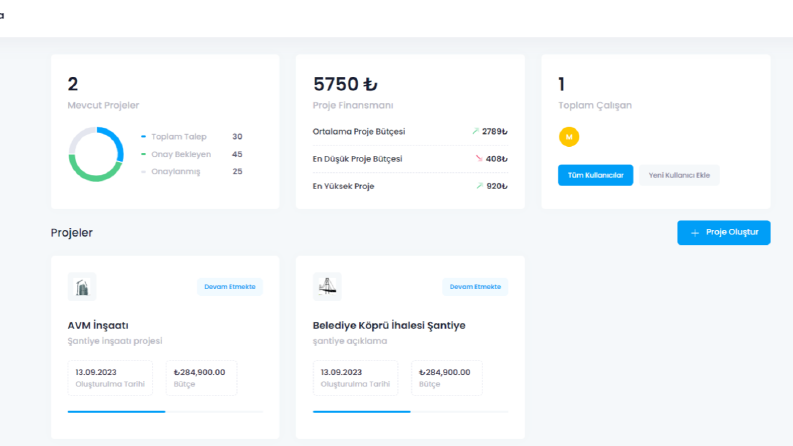This screenshot has width=793, height=446.
Task: Create a new project with Proje Oluştur
Action: pyautogui.click(x=724, y=233)
